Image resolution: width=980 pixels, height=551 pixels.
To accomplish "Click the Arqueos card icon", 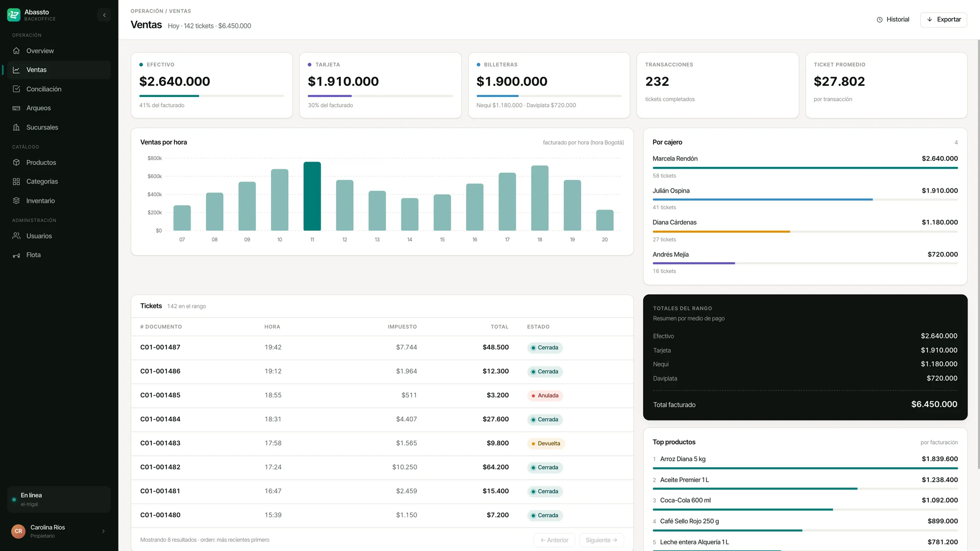I will 16,108.
